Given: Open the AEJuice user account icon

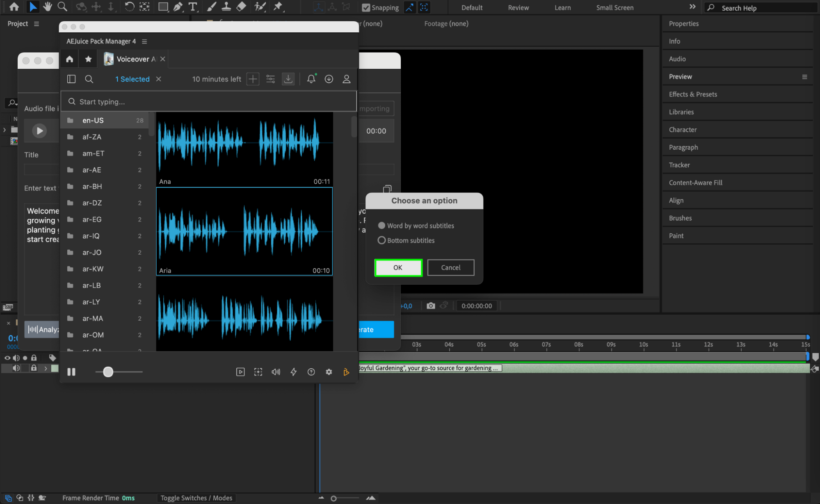Looking at the screenshot, I should 347,79.
